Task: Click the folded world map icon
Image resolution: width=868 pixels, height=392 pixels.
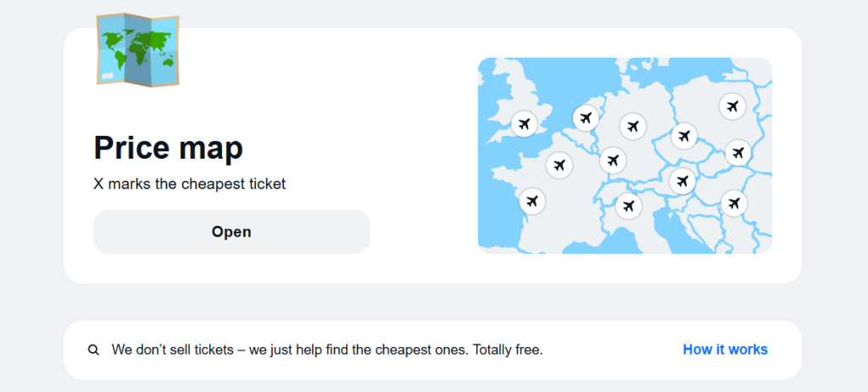Action: click(137, 49)
